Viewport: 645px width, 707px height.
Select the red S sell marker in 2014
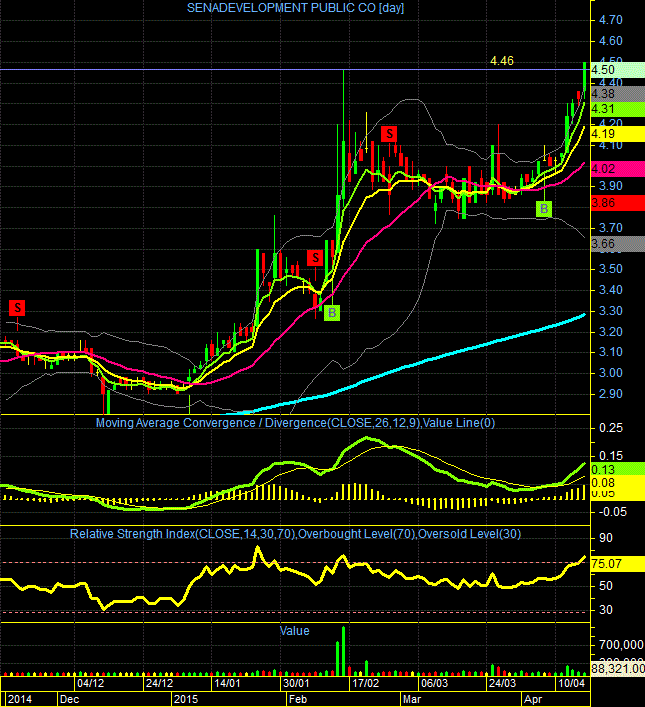(x=17, y=308)
